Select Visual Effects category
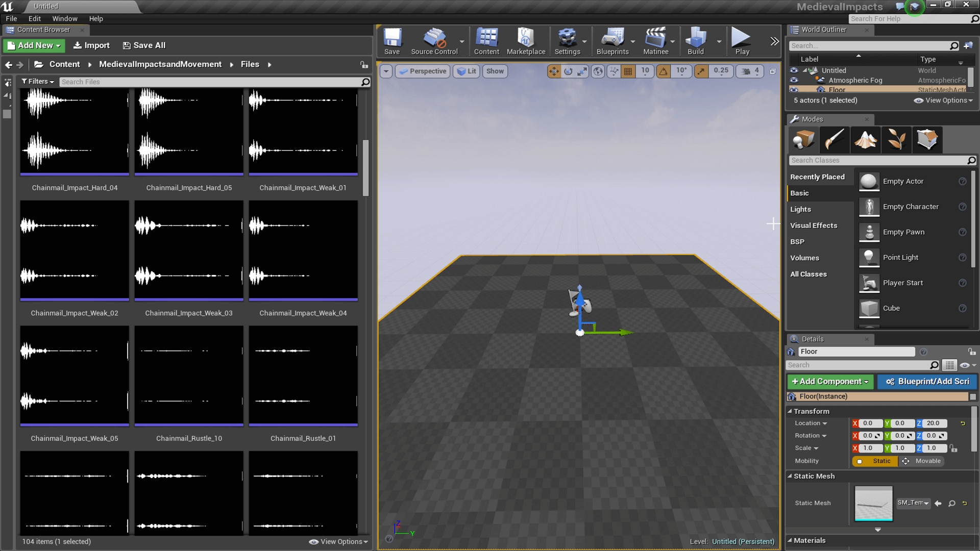980x551 pixels. (814, 226)
